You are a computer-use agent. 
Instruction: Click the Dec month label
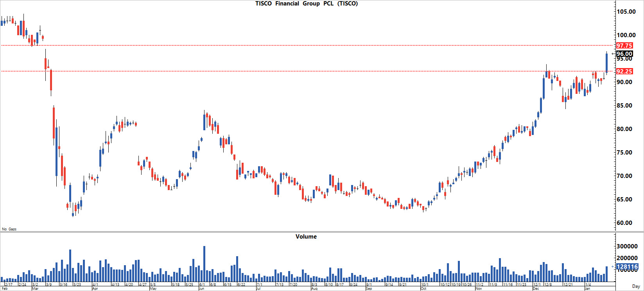pos(536,289)
